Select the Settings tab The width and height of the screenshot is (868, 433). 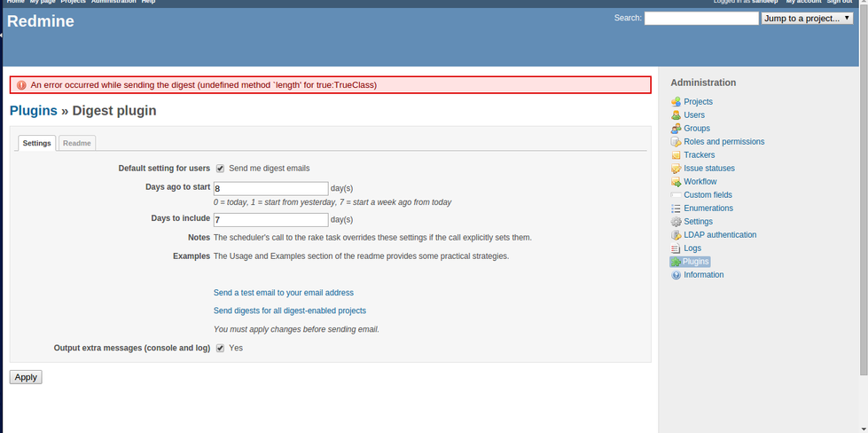[37, 143]
